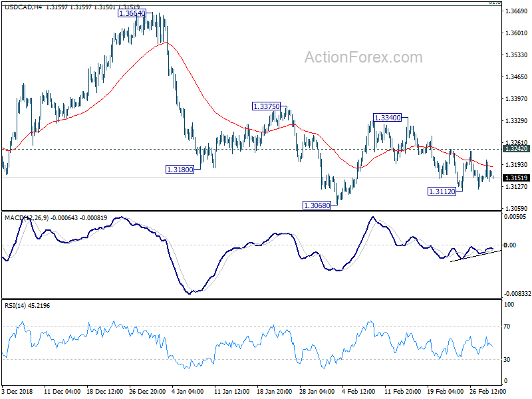This screenshot has height=399, width=532.
Task: Click the 1.36690 price axis value
Action: click(x=517, y=11)
